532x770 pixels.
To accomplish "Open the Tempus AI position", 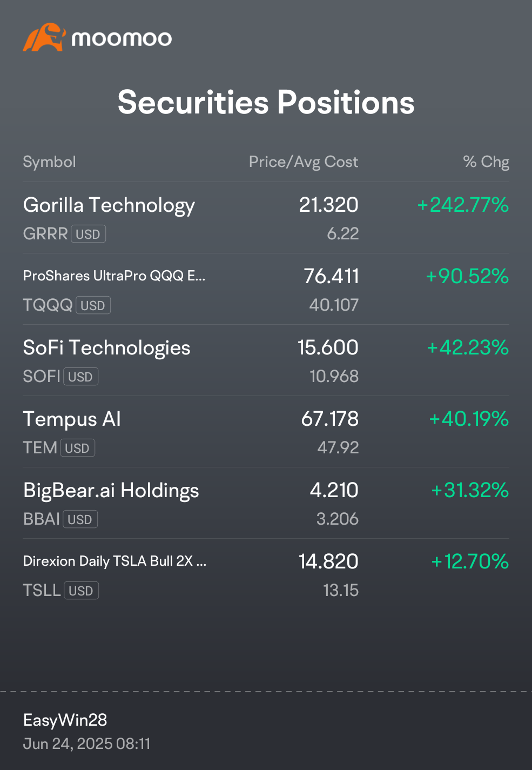I will [x=266, y=432].
